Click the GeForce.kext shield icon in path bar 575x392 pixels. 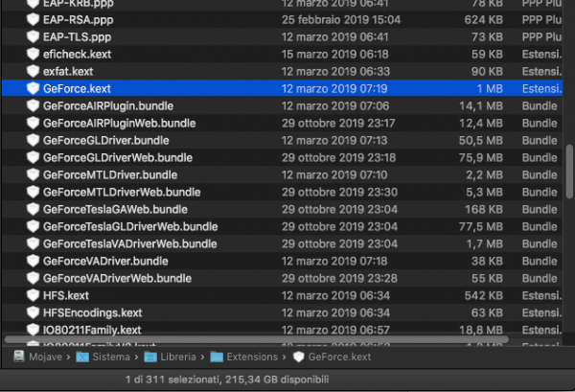tap(298, 357)
